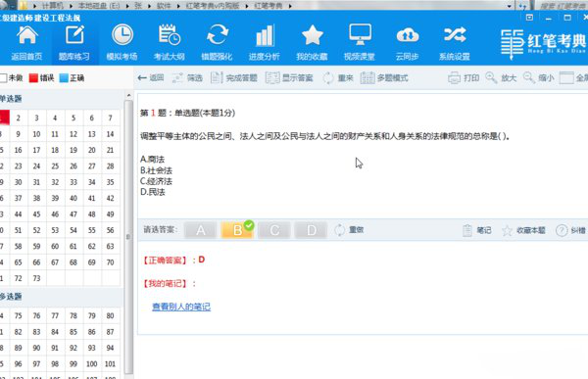Jump to question 34
The image size is (588, 379).
coord(92,182)
